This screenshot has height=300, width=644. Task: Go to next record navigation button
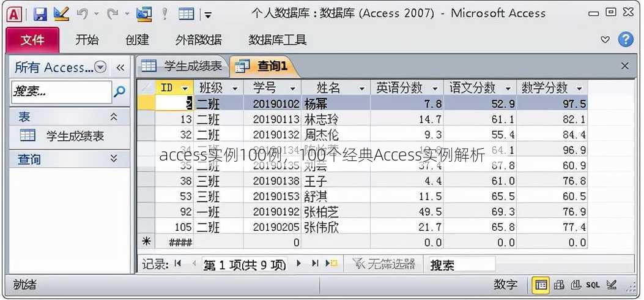coord(299,263)
